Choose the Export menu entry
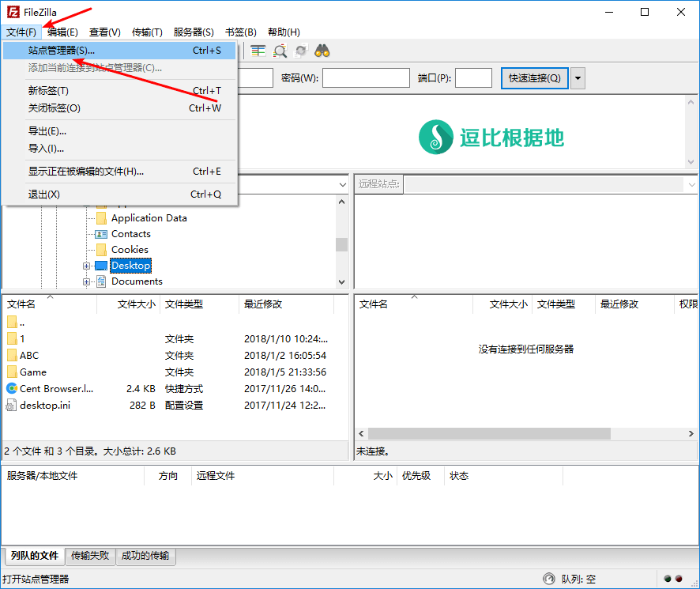The width and height of the screenshot is (700, 589). click(47, 131)
